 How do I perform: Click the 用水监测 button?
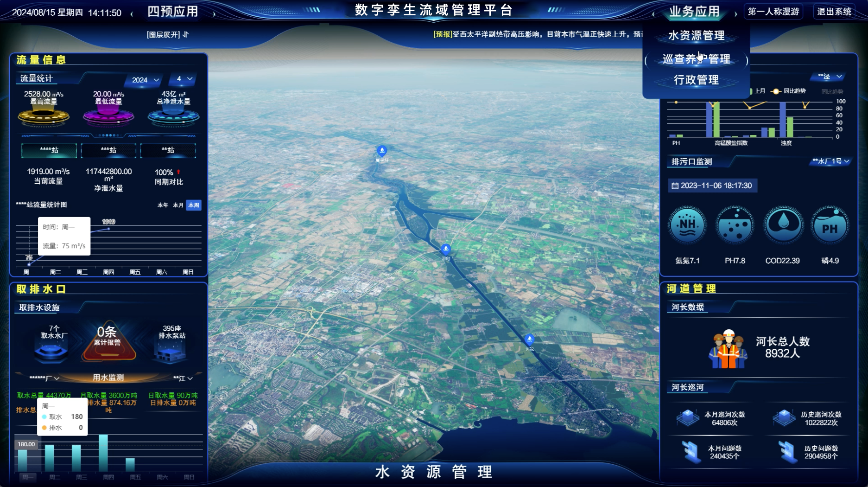coord(108,378)
